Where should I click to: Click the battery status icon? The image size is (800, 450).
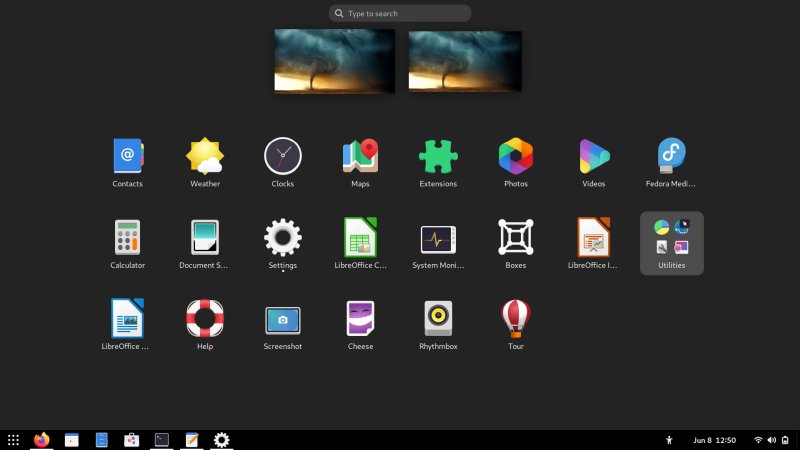click(x=785, y=440)
